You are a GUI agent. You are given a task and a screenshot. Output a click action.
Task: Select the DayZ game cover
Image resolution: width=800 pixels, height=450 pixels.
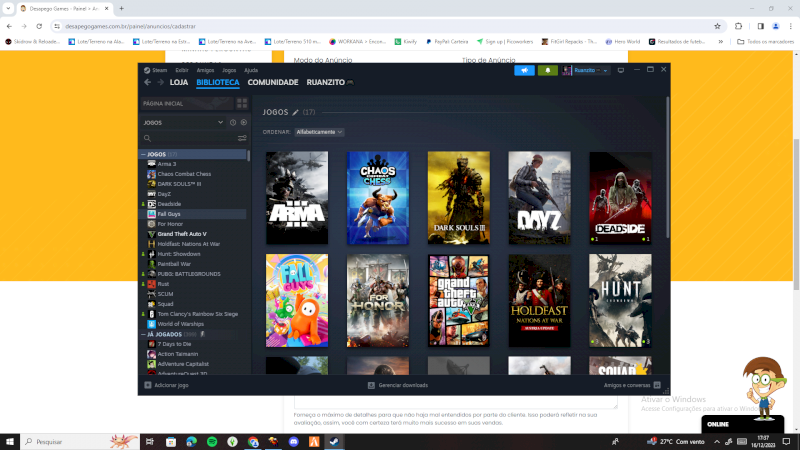point(539,198)
